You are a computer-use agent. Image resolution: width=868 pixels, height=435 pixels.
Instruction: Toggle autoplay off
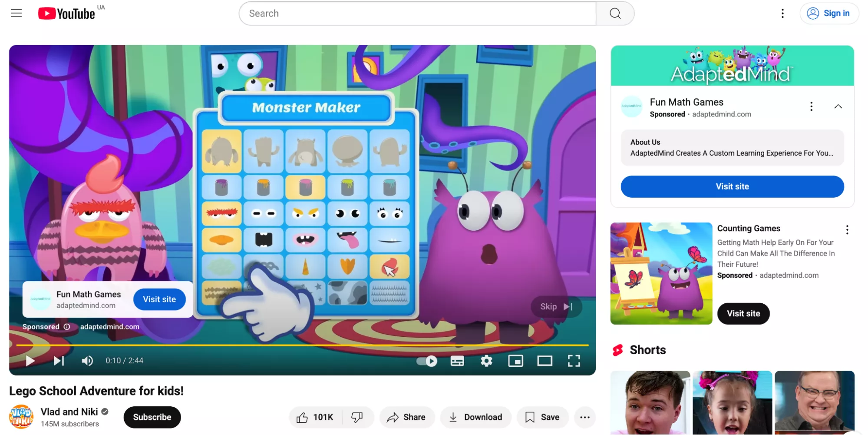pyautogui.click(x=426, y=361)
